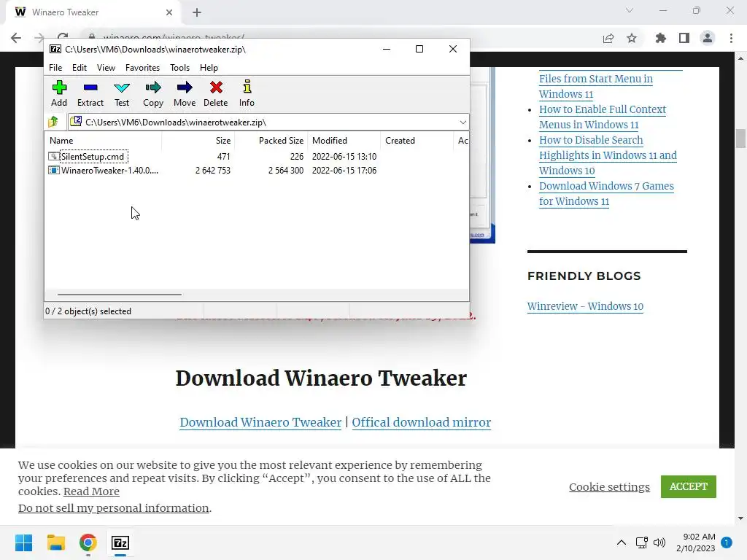Click the 2022-06-15 13:10 modified date
This screenshot has height=560, width=747.
(x=344, y=156)
